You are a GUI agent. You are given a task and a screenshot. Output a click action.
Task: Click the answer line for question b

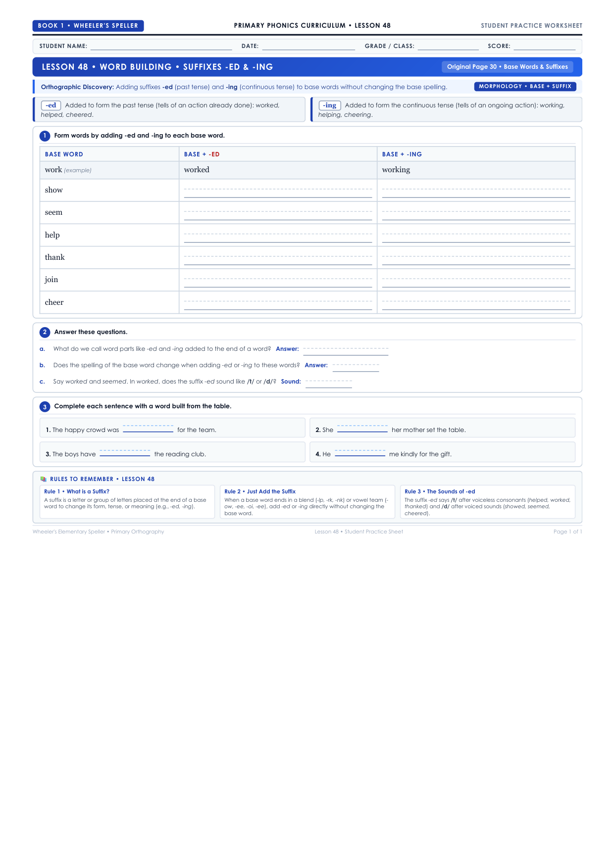click(356, 368)
